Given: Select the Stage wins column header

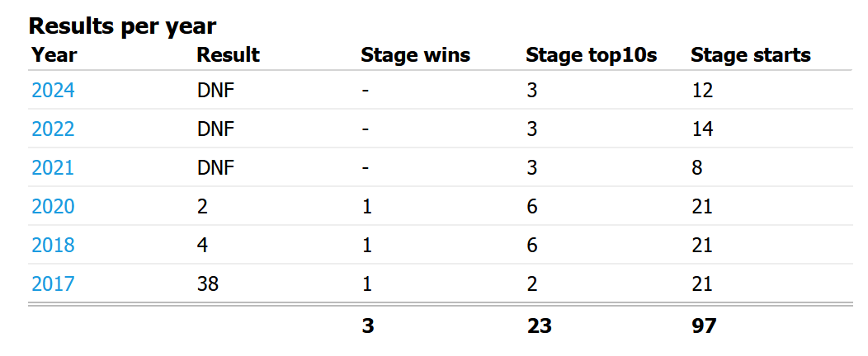Looking at the screenshot, I should pos(415,55).
